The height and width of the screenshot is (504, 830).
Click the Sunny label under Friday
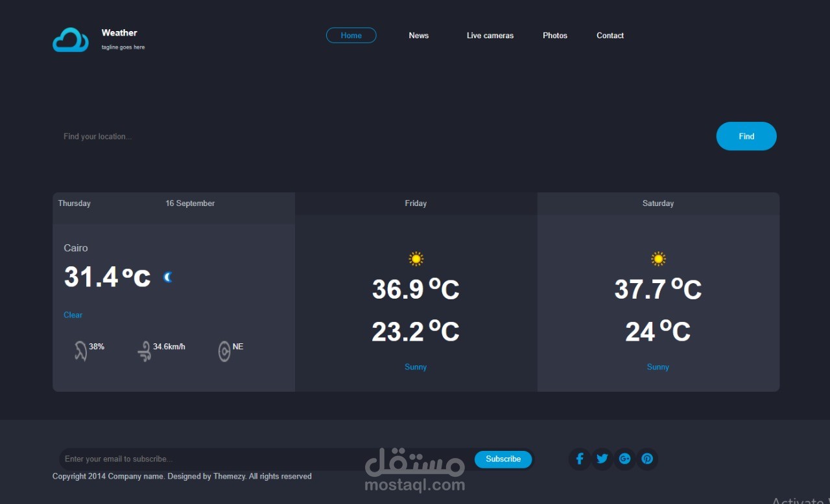416,367
